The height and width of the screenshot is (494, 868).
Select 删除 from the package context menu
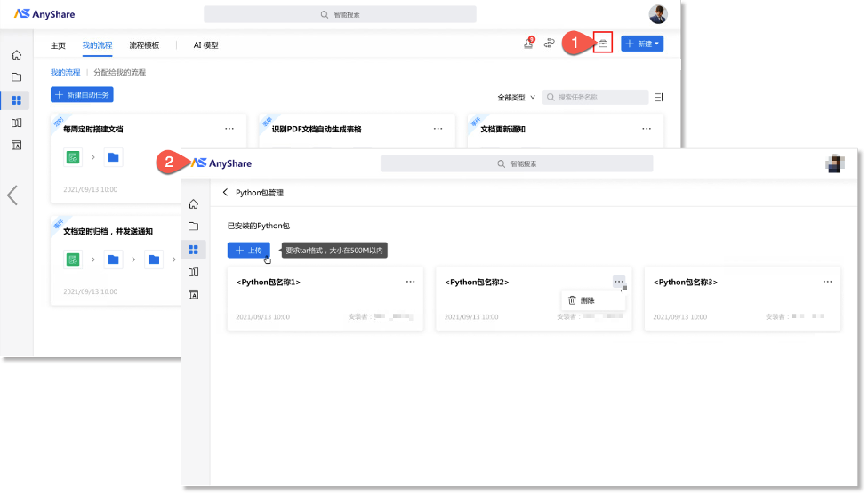point(587,300)
